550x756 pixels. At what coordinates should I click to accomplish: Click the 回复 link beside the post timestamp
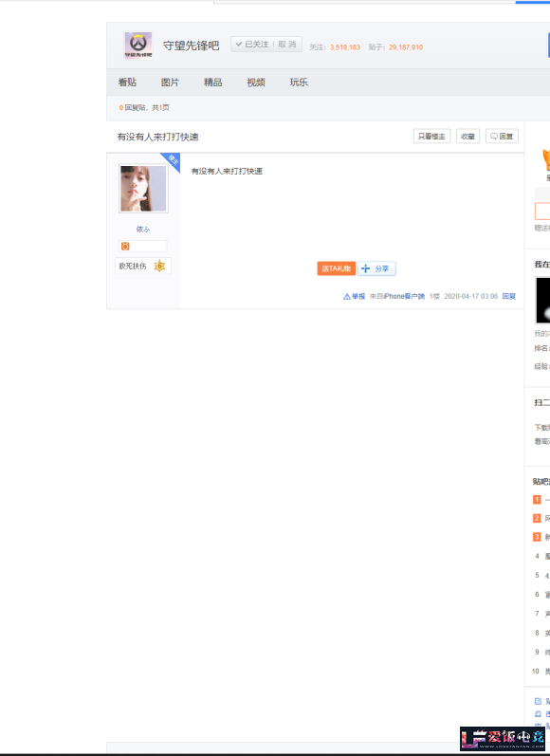coord(509,297)
